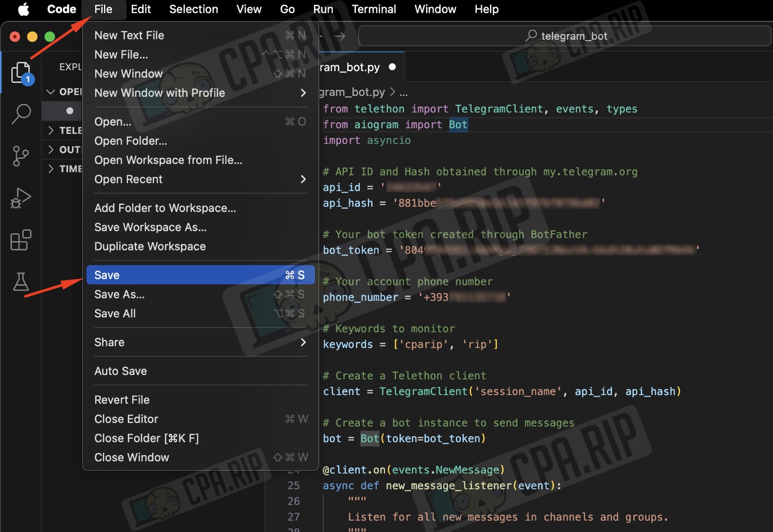This screenshot has width=773, height=532.
Task: Click the unsaved file dot in Open Editors
Action: point(70,111)
